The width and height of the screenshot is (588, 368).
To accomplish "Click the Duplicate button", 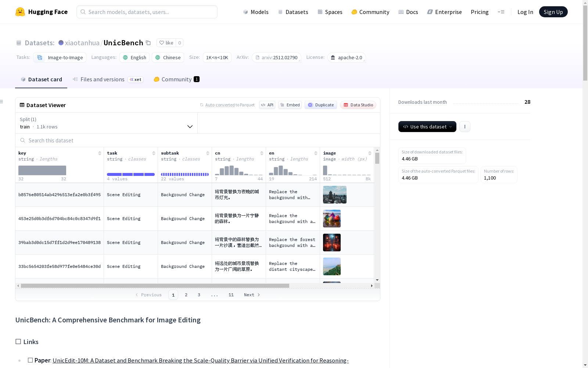I will [321, 105].
